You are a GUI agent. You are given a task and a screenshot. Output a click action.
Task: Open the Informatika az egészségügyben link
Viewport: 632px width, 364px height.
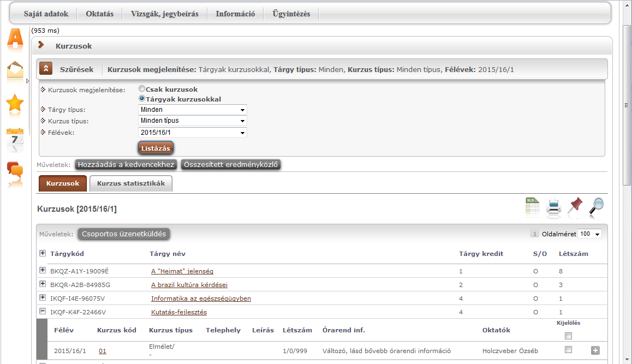201,299
